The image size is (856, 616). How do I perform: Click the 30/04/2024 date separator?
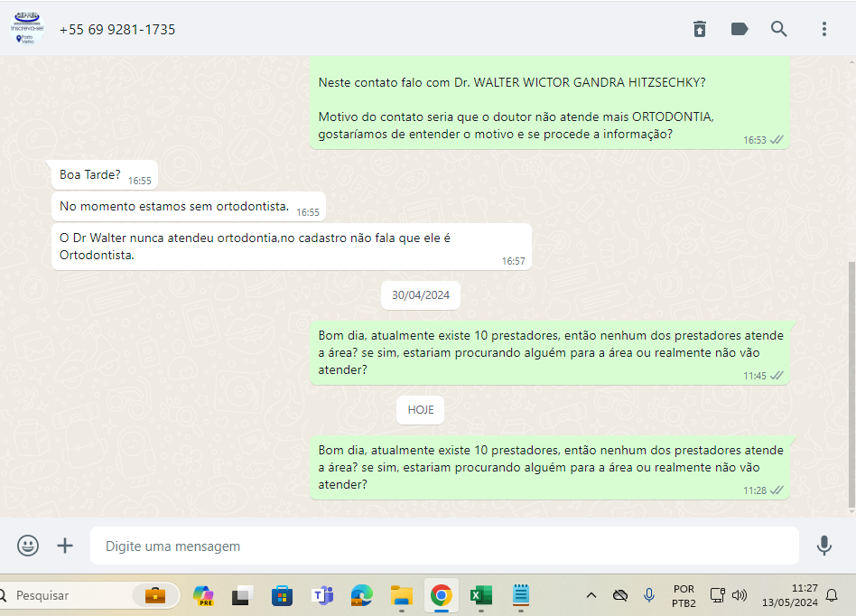click(421, 294)
